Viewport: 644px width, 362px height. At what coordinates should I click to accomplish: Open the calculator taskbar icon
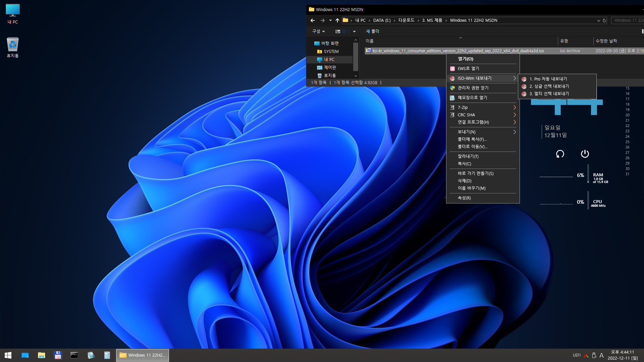click(107, 355)
